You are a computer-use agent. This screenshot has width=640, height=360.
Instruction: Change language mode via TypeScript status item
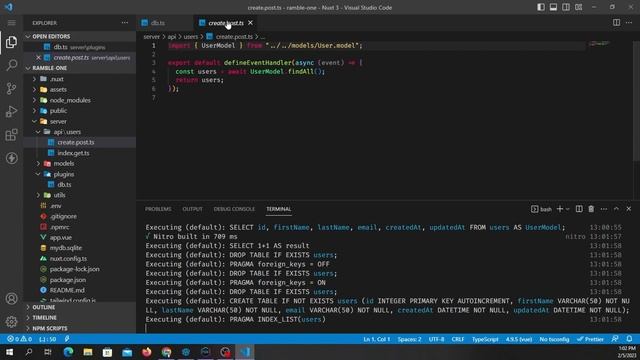click(x=485, y=339)
